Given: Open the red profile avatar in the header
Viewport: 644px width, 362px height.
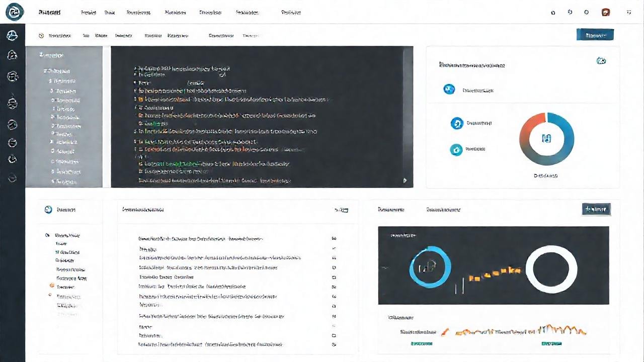Looking at the screenshot, I should point(606,12).
